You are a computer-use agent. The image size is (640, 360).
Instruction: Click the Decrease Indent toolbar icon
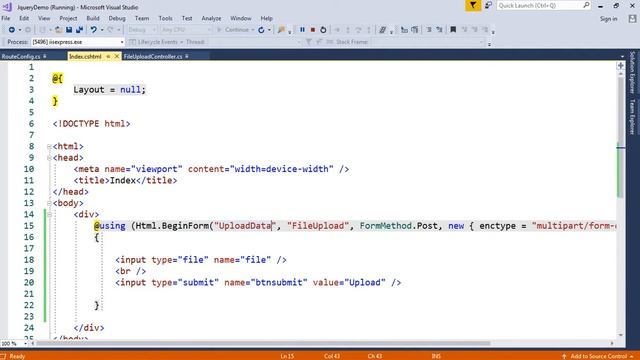pos(404,30)
